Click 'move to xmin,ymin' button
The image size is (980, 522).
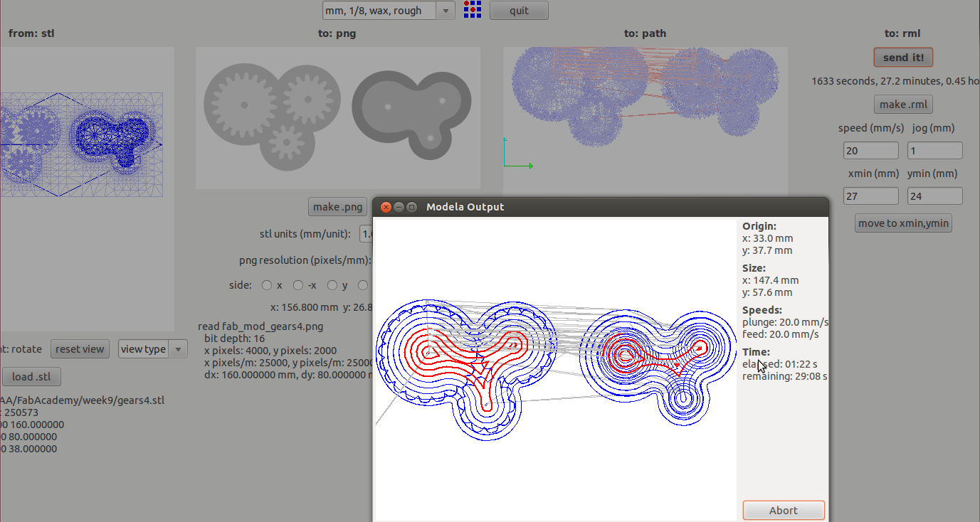coord(903,223)
